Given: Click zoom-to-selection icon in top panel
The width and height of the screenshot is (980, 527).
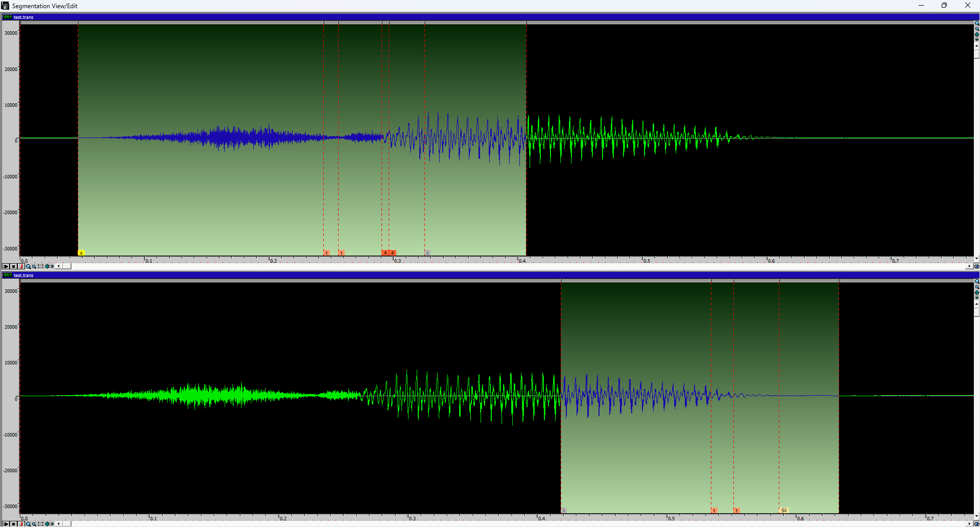Looking at the screenshot, I should (x=40, y=266).
